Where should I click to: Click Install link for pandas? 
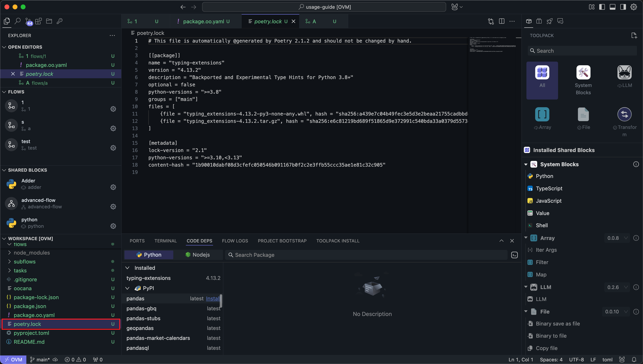[212, 298]
